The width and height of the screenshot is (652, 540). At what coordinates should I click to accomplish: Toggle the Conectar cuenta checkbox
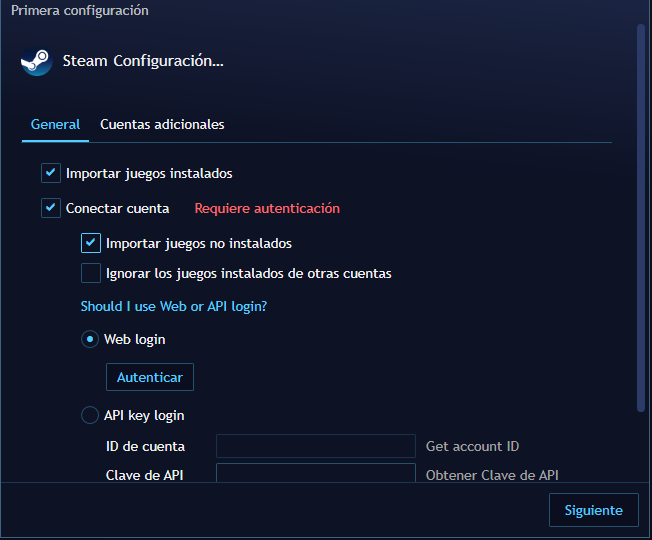pyautogui.click(x=51, y=208)
